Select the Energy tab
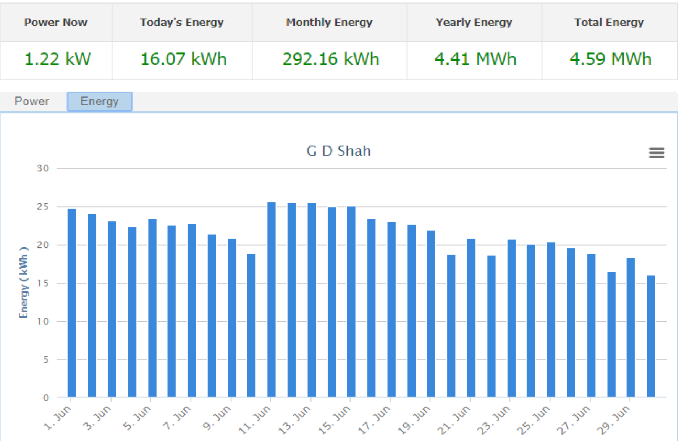This screenshot has width=690, height=441. (99, 101)
